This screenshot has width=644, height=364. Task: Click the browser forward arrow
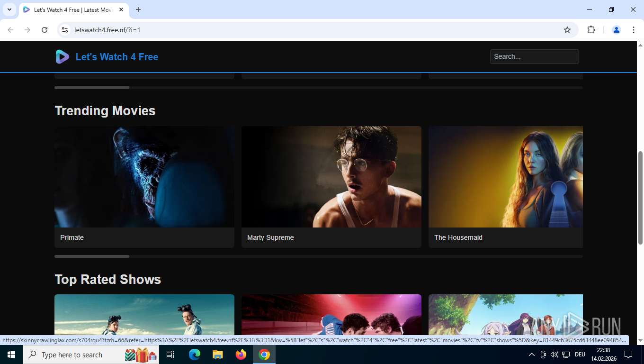click(27, 30)
